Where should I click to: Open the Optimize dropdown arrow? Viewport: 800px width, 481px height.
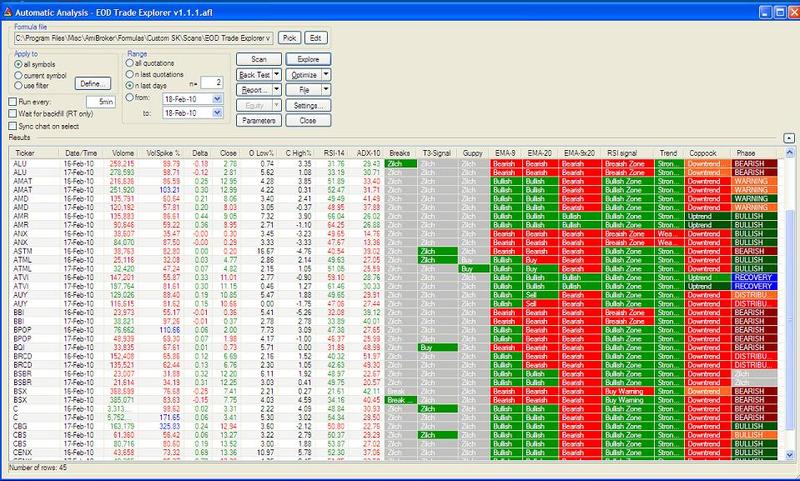click(x=326, y=74)
